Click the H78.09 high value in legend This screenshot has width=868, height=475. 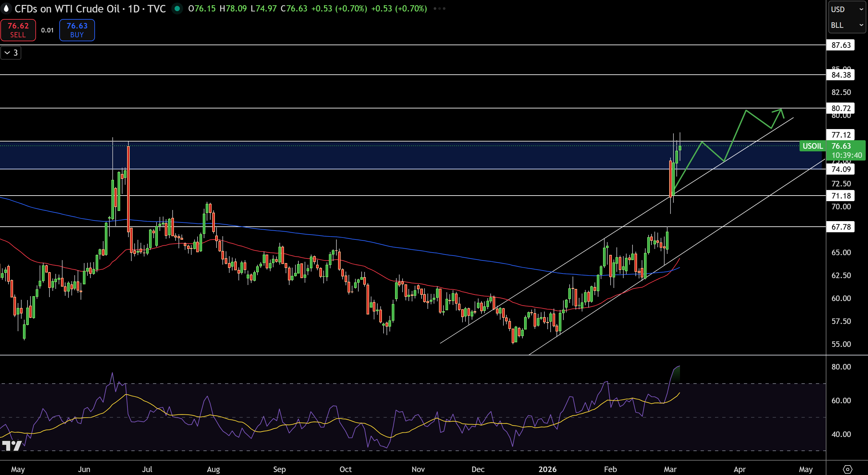click(x=233, y=9)
